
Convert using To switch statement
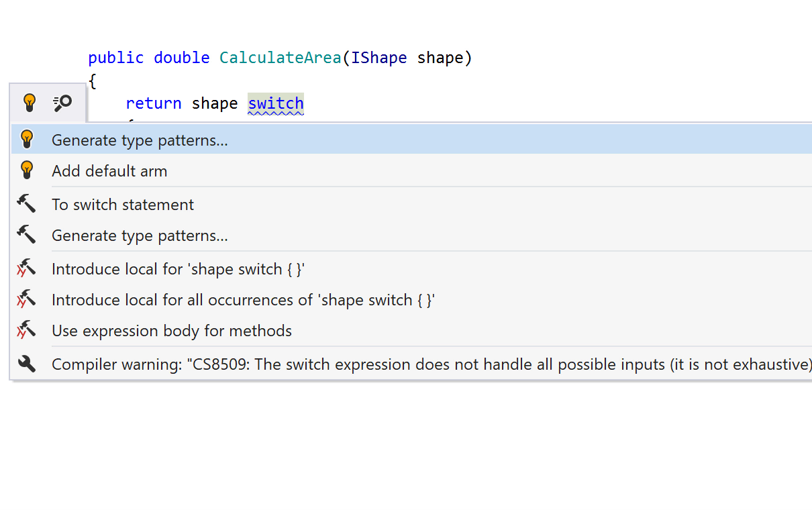pyautogui.click(x=123, y=205)
